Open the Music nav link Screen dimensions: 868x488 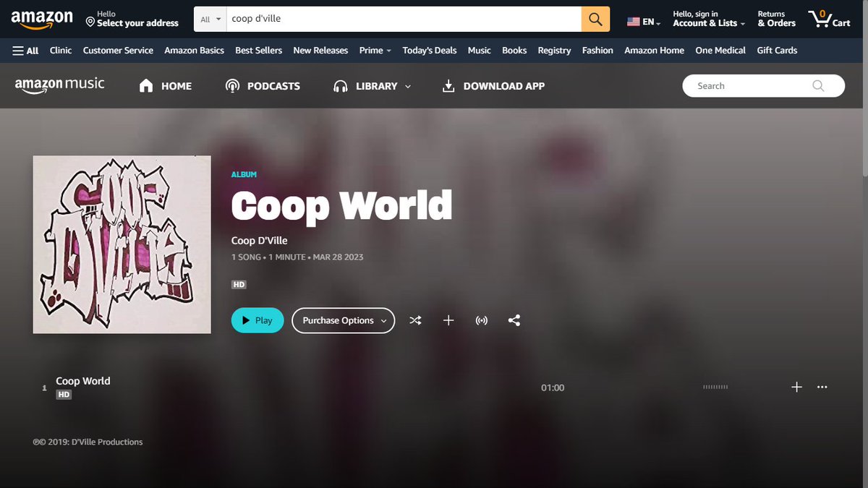479,51
